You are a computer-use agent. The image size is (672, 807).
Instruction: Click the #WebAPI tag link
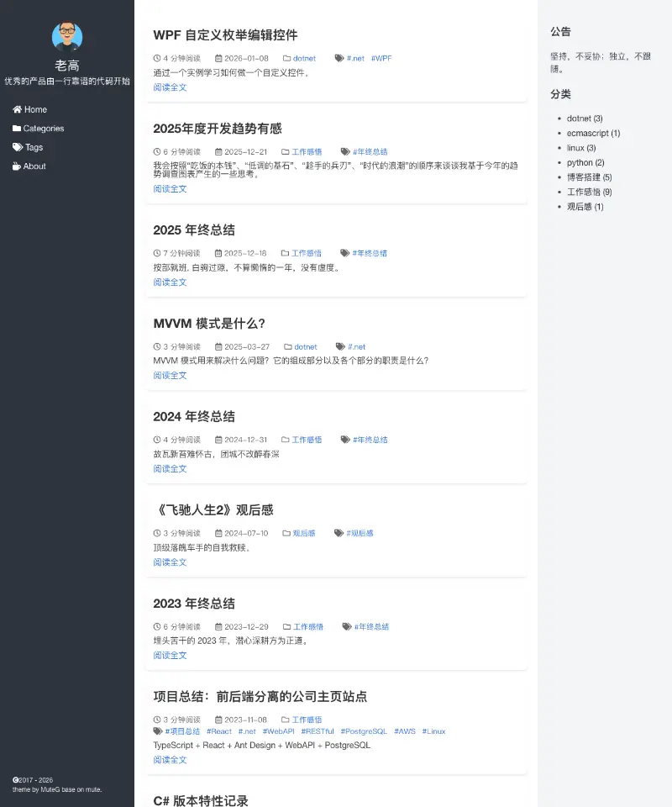278,731
